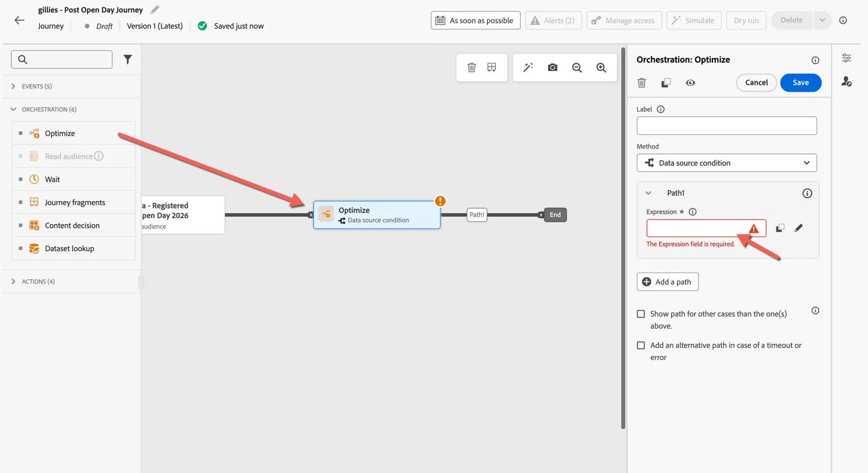This screenshot has width=868, height=473.
Task: Copy the Path1 expression with copy icon
Action: (780, 228)
